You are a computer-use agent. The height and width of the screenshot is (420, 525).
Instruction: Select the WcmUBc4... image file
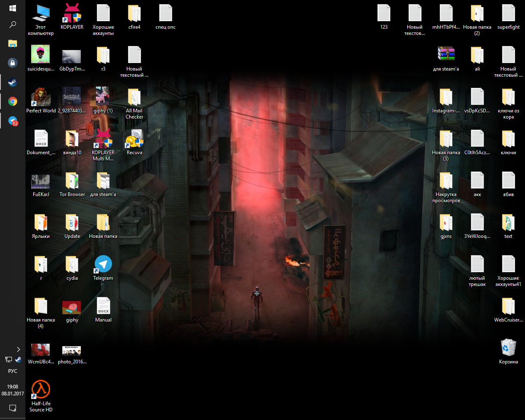pos(41,354)
